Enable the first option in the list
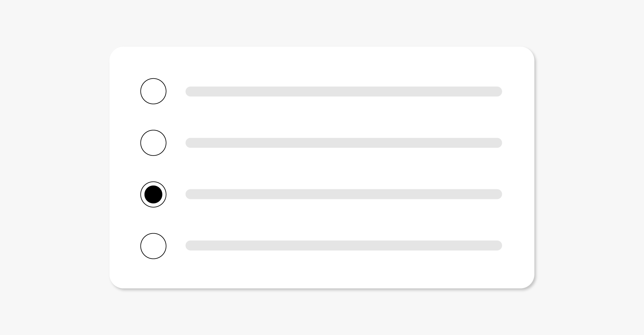 pyautogui.click(x=153, y=91)
